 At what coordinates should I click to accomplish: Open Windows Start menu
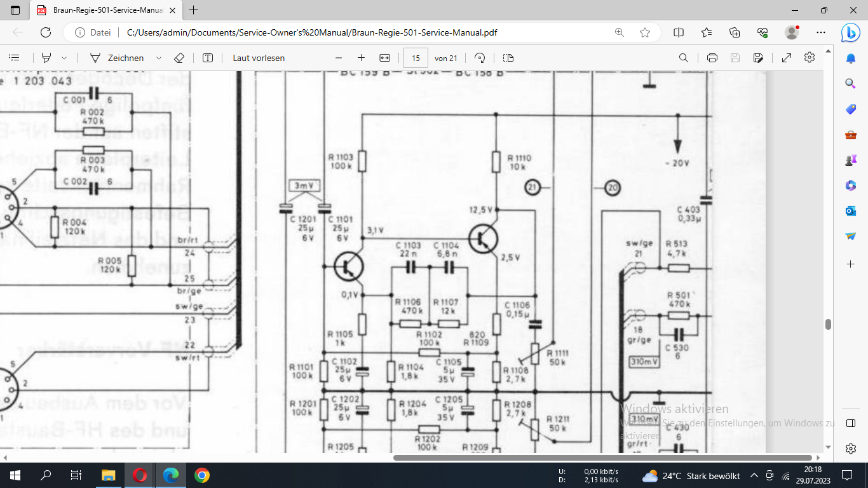coord(15,475)
